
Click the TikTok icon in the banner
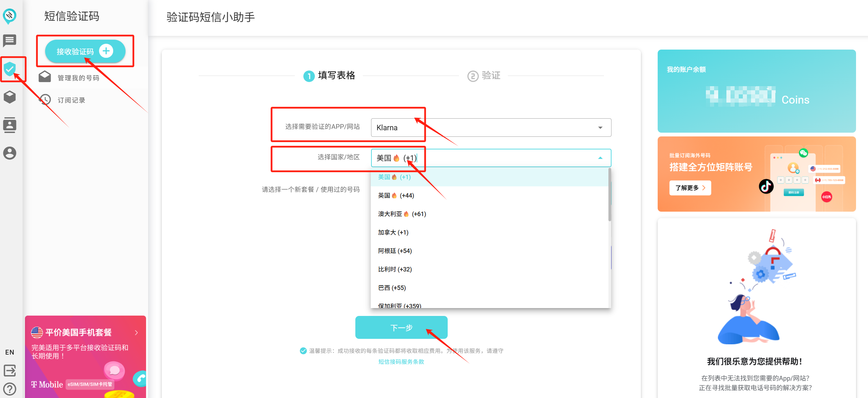[766, 186]
